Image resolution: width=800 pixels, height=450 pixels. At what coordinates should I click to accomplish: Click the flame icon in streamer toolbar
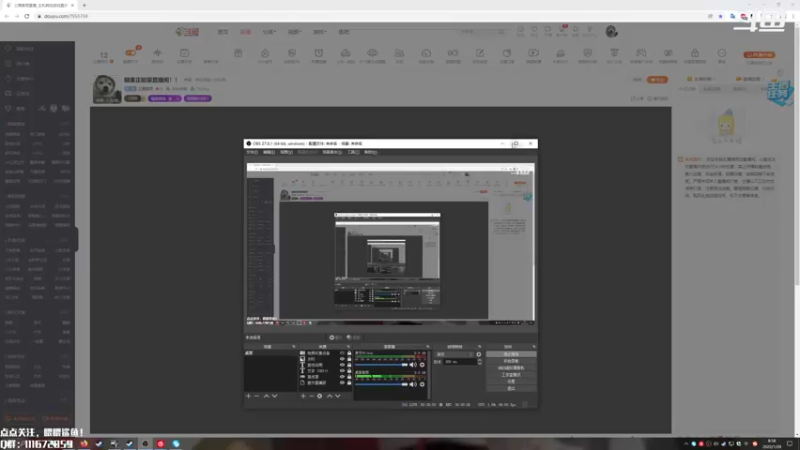265,53
